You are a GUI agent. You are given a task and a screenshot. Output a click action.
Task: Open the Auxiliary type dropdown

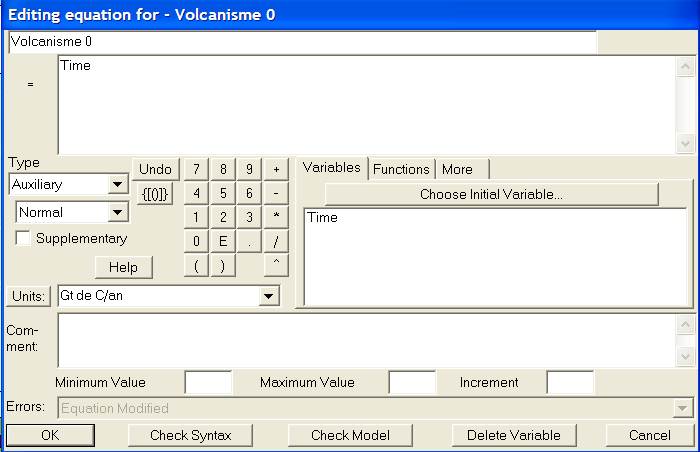pos(118,185)
